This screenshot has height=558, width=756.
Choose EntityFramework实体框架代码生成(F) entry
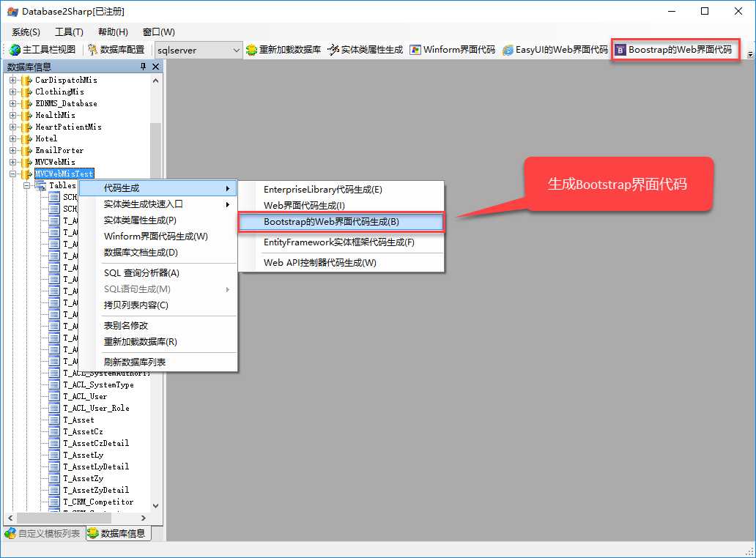341,242
